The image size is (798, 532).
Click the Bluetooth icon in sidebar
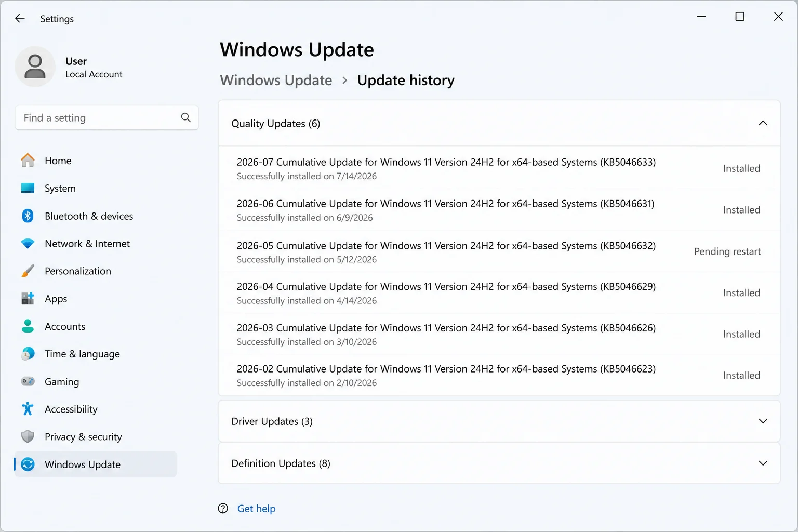tap(28, 216)
